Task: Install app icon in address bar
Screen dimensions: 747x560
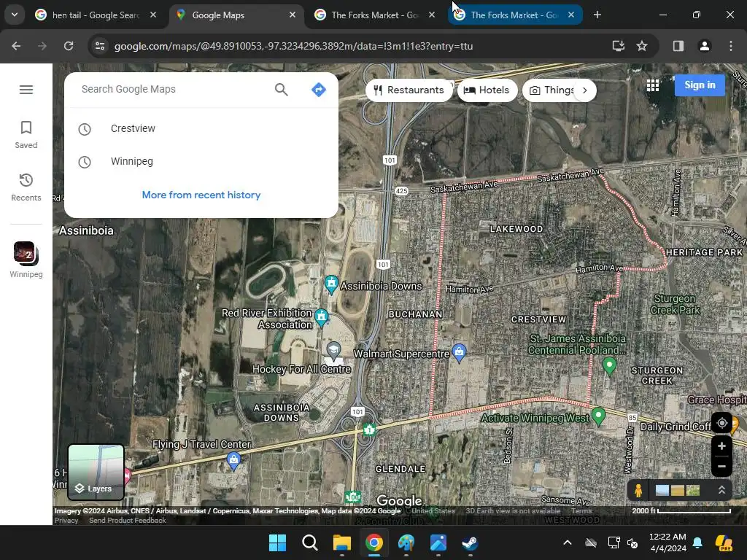Action: (619, 46)
